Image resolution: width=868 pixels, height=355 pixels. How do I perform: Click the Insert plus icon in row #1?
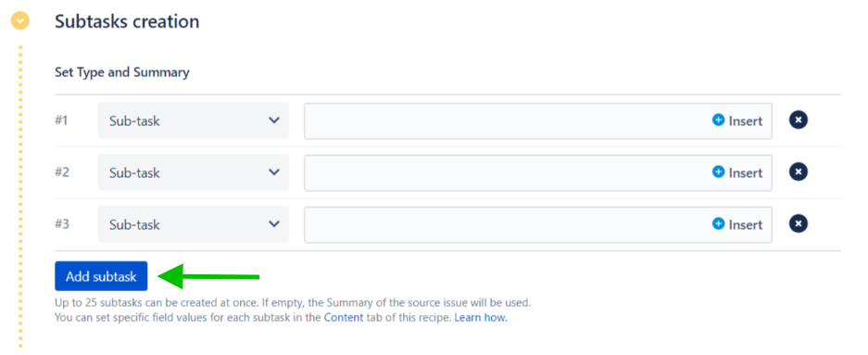point(718,120)
